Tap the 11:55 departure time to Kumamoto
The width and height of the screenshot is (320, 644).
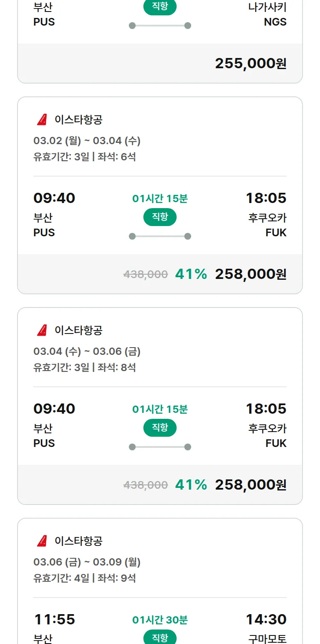point(54,619)
